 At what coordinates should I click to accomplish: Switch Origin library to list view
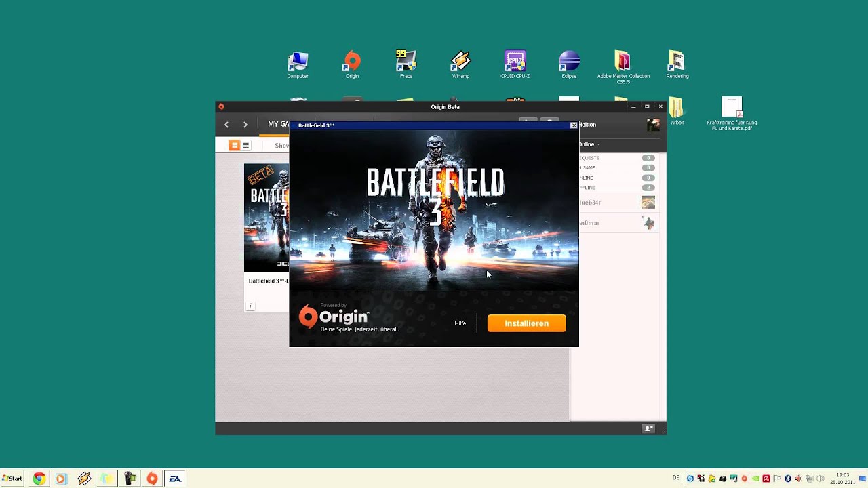pyautogui.click(x=245, y=145)
